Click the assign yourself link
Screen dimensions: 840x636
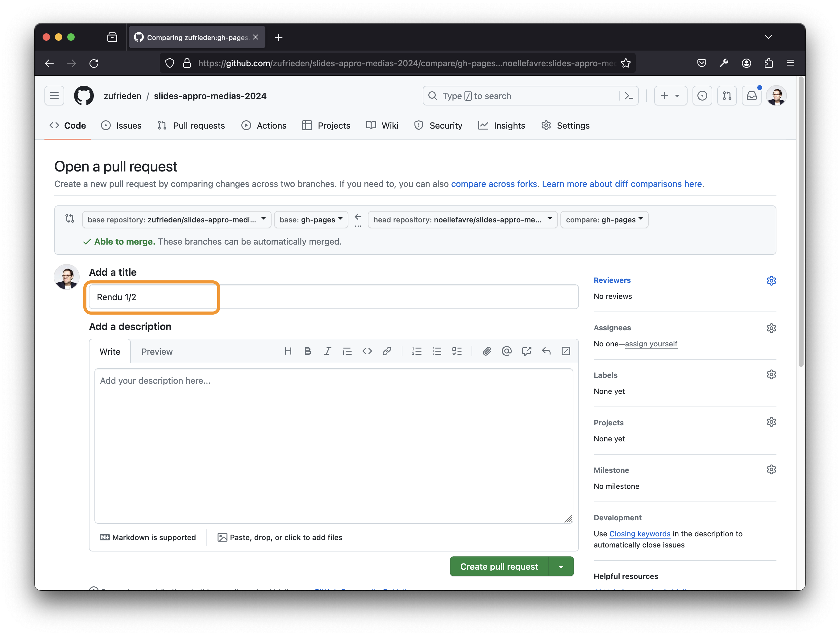click(651, 344)
